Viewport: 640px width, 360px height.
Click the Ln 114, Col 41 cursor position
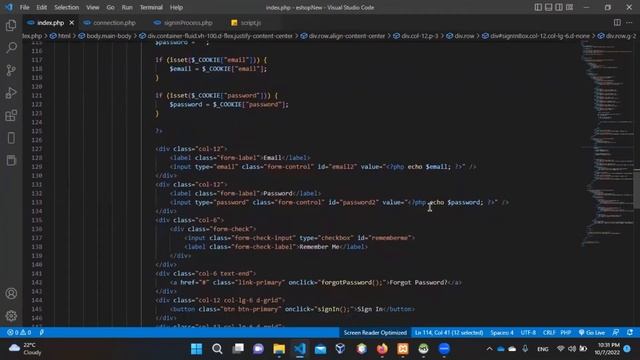point(449,333)
